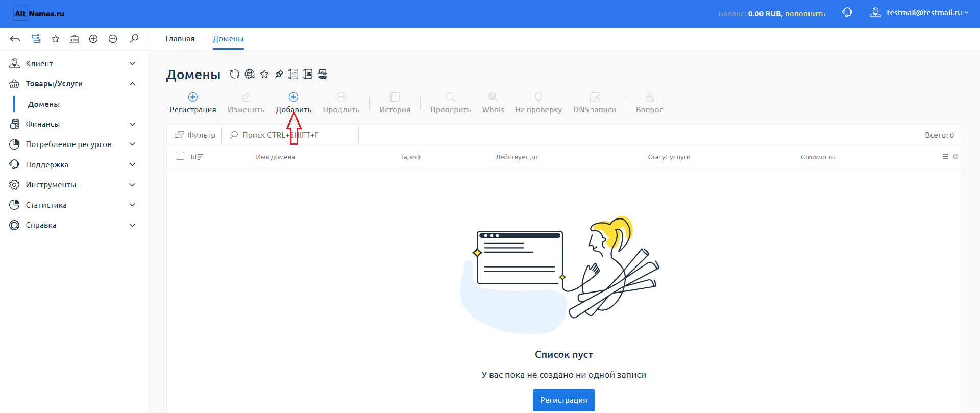This screenshot has width=980, height=413.
Task: Click Изменить pencil action
Action: pos(246,103)
